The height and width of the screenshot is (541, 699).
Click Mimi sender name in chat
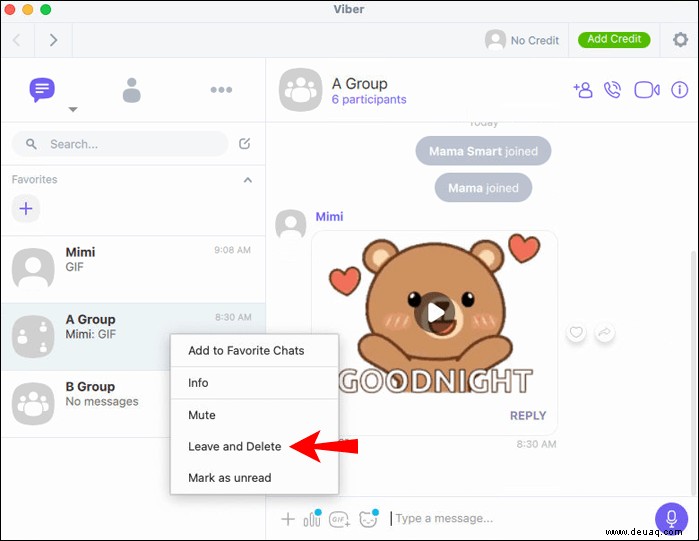[x=329, y=217]
